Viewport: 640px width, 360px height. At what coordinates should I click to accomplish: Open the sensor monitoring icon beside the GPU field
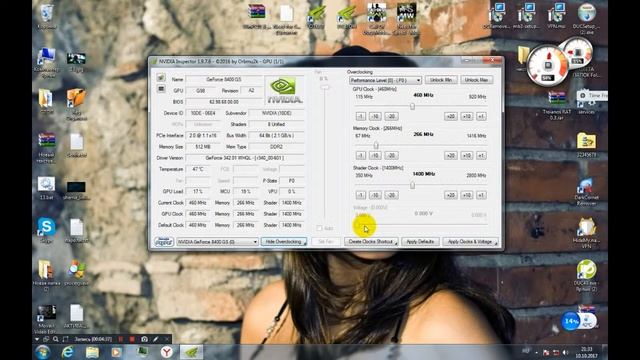coord(161,89)
